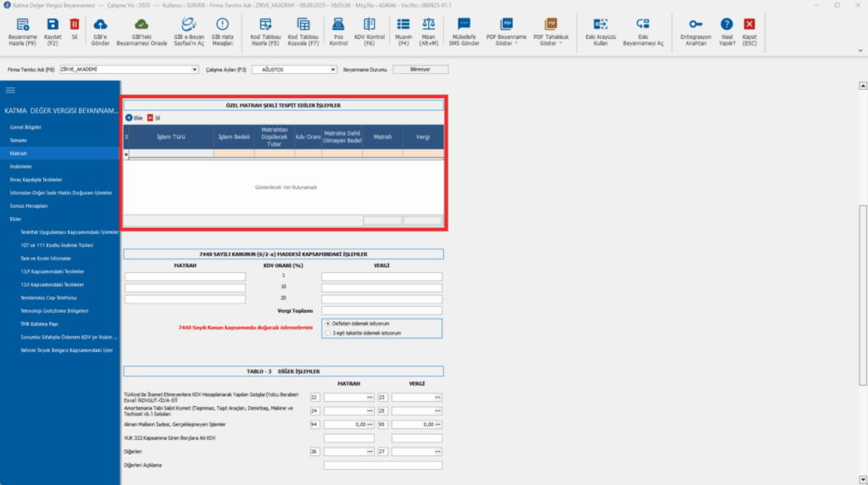Click matrah field for KDV oranı 1

185,276
